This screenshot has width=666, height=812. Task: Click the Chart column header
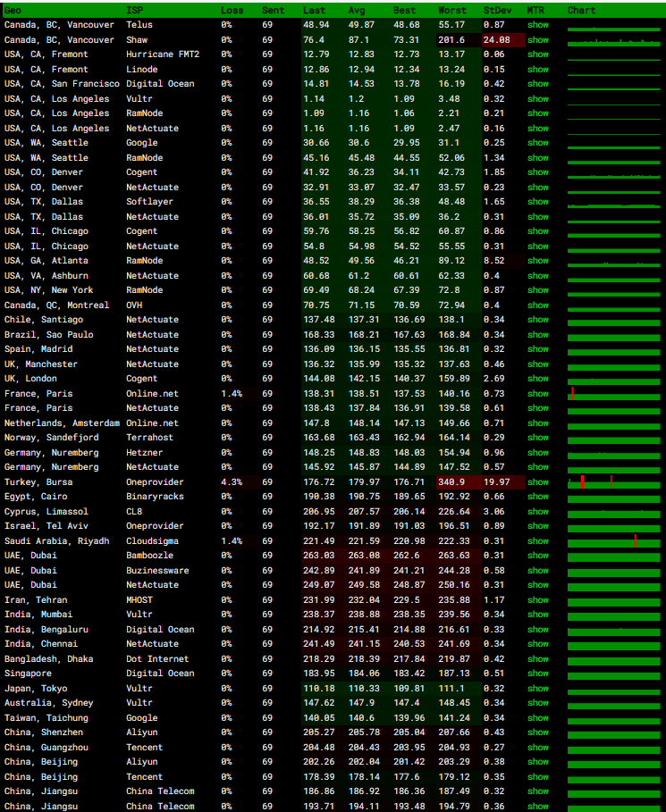coord(581,11)
